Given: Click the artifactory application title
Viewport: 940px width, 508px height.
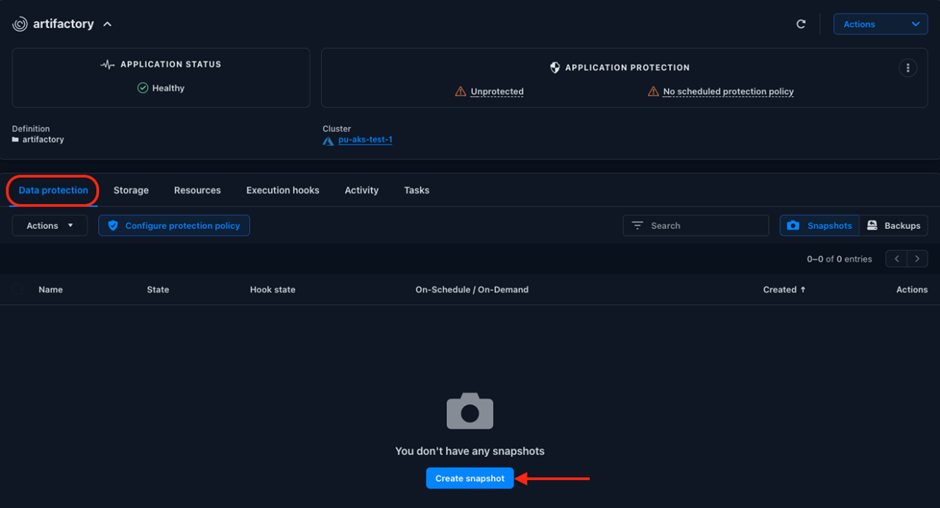Looking at the screenshot, I should coord(64,24).
